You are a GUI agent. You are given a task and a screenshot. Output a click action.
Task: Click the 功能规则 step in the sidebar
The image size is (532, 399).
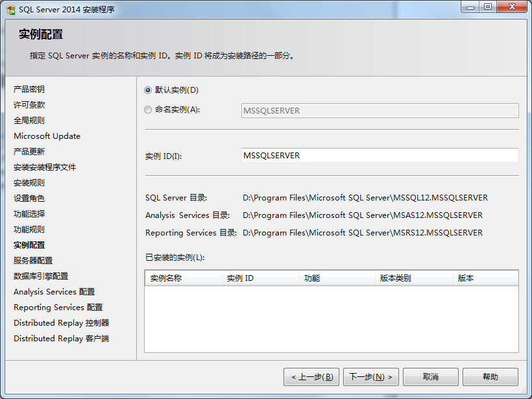[29, 230]
